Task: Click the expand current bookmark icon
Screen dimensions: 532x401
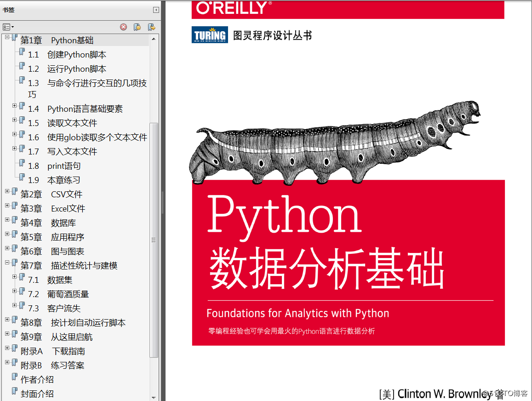Action: [152, 27]
